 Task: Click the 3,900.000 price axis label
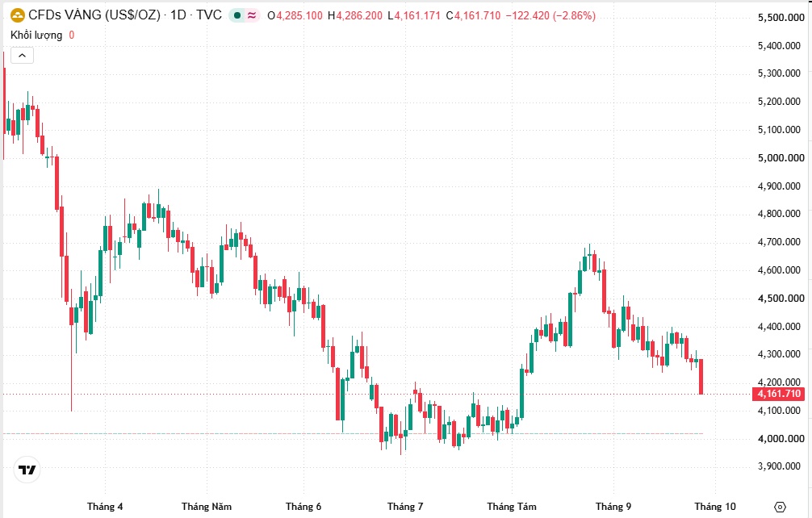[780, 466]
